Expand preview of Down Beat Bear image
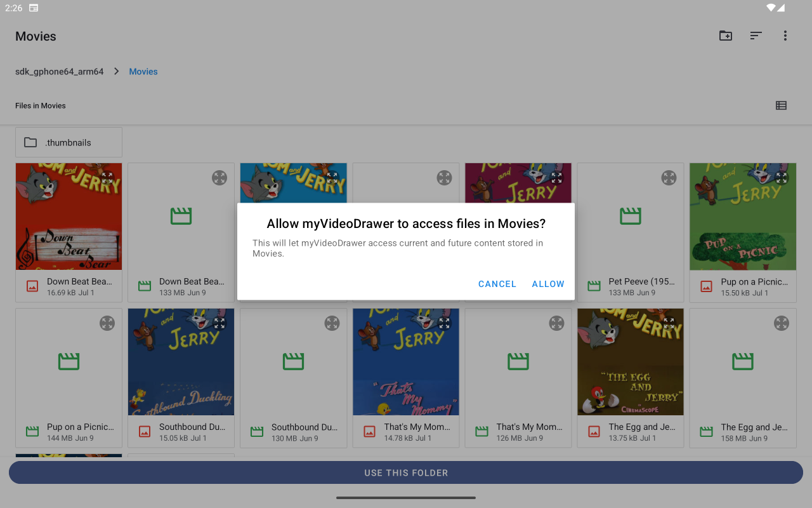 click(107, 178)
